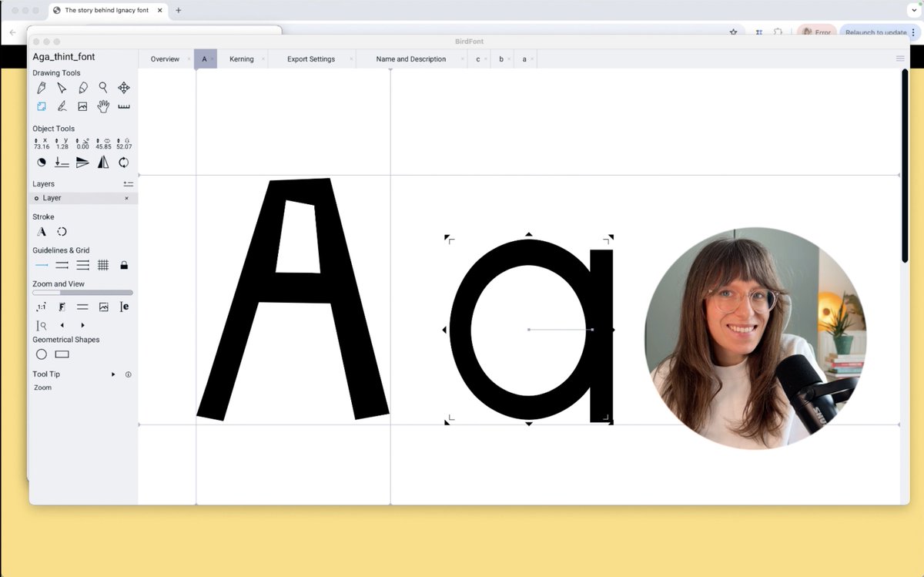924x577 pixels.
Task: Click the half-filled circle object tool
Action: tap(42, 163)
